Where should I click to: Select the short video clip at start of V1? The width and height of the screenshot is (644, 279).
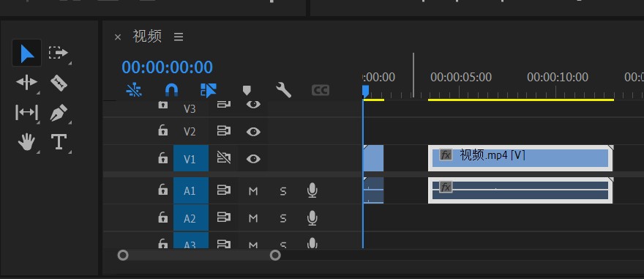click(x=374, y=158)
